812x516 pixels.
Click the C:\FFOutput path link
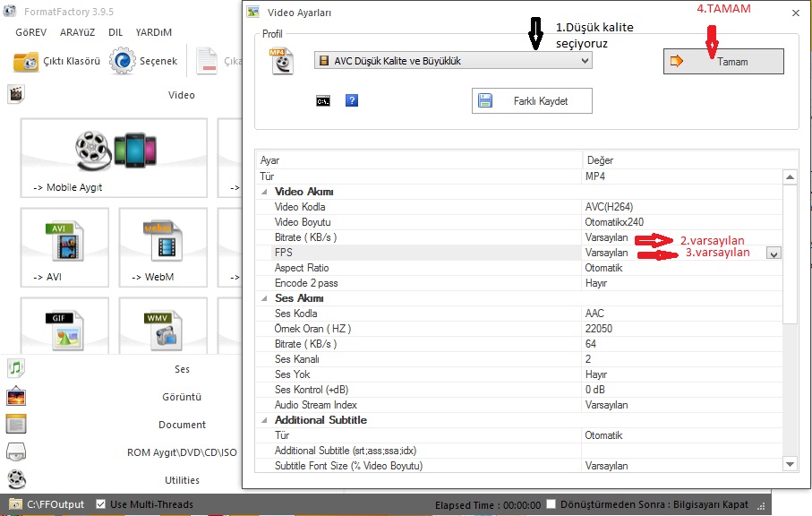[x=56, y=504]
